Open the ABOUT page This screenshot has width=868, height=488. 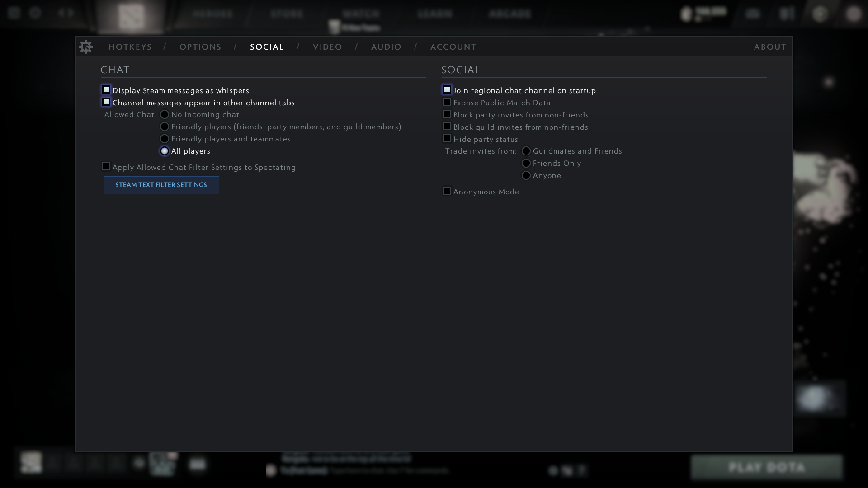pyautogui.click(x=769, y=47)
